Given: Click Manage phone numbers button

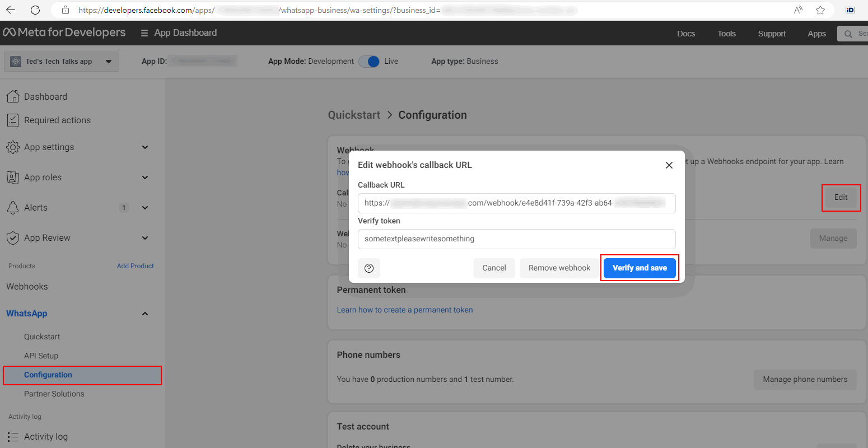Looking at the screenshot, I should point(805,379).
